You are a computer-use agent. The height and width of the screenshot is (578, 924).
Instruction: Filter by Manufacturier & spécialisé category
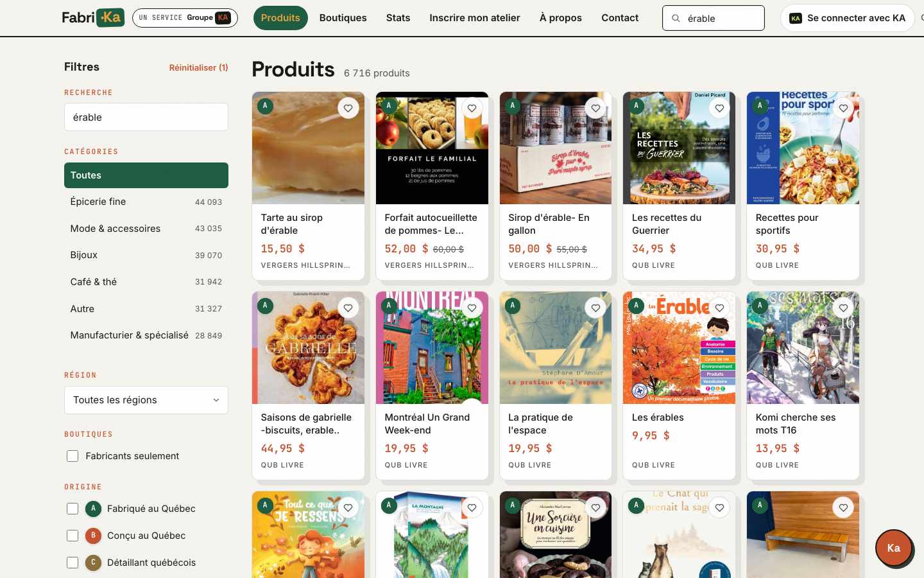pos(146,335)
